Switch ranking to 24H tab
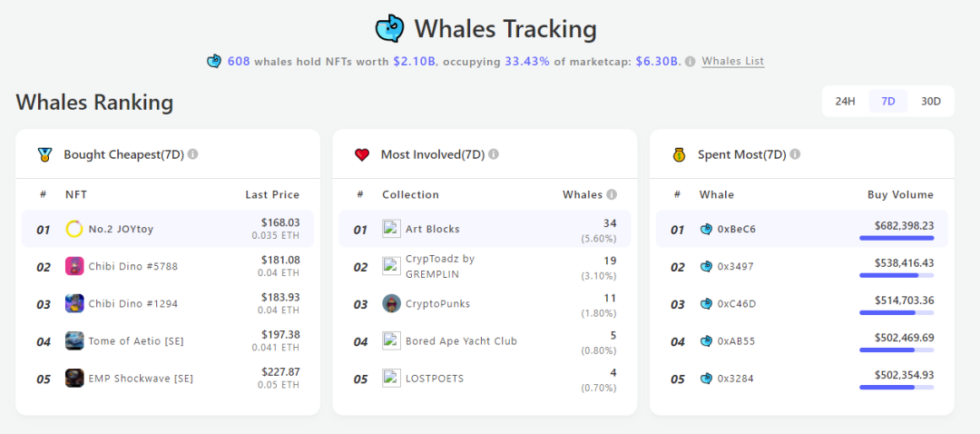This screenshot has width=980, height=434. 845,102
